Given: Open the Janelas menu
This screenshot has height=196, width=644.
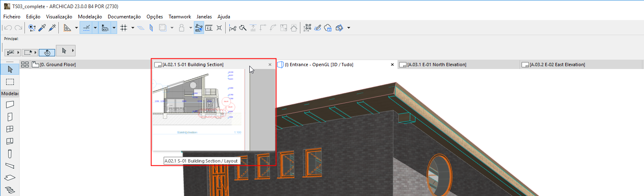Looking at the screenshot, I should click(x=204, y=17).
